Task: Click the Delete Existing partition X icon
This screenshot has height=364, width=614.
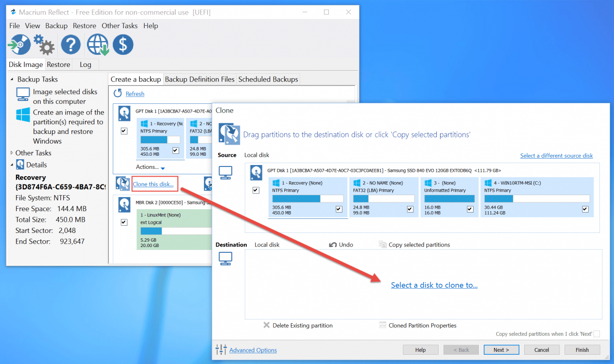Action: coord(266,325)
